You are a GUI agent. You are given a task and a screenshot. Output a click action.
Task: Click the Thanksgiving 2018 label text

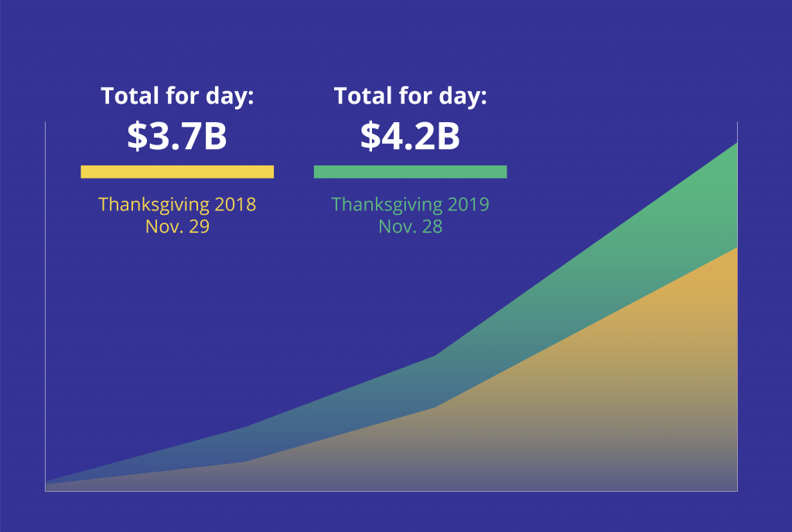coord(177,205)
